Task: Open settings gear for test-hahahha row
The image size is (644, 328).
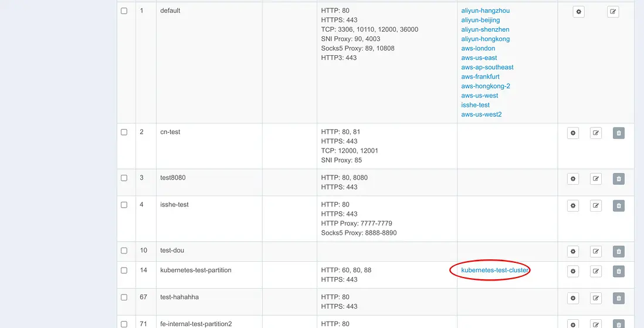Action: [x=573, y=298]
